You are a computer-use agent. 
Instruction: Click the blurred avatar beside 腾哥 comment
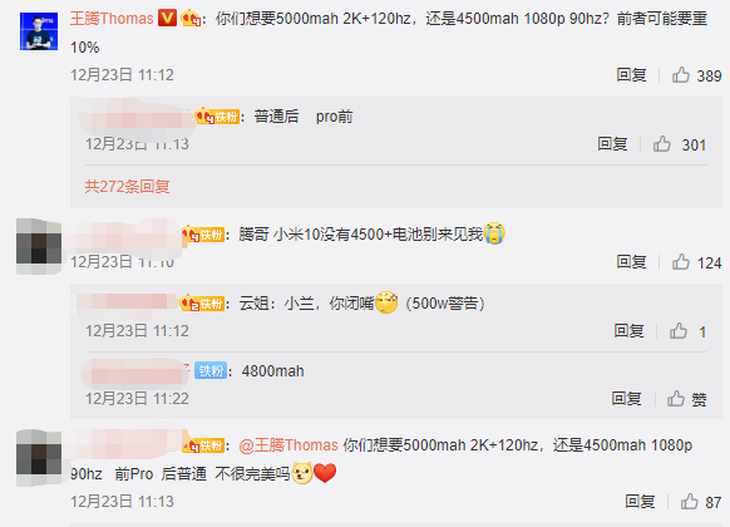pyautogui.click(x=39, y=246)
